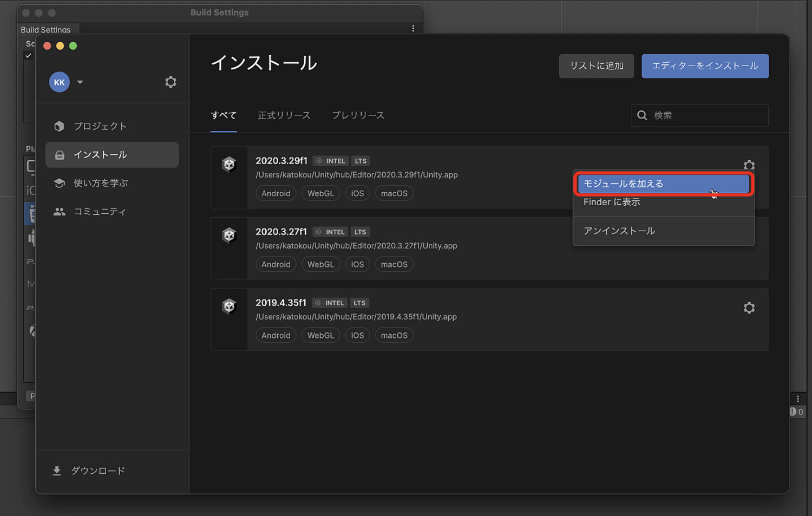
Task: Focus the 検索 search field
Action: coord(700,115)
